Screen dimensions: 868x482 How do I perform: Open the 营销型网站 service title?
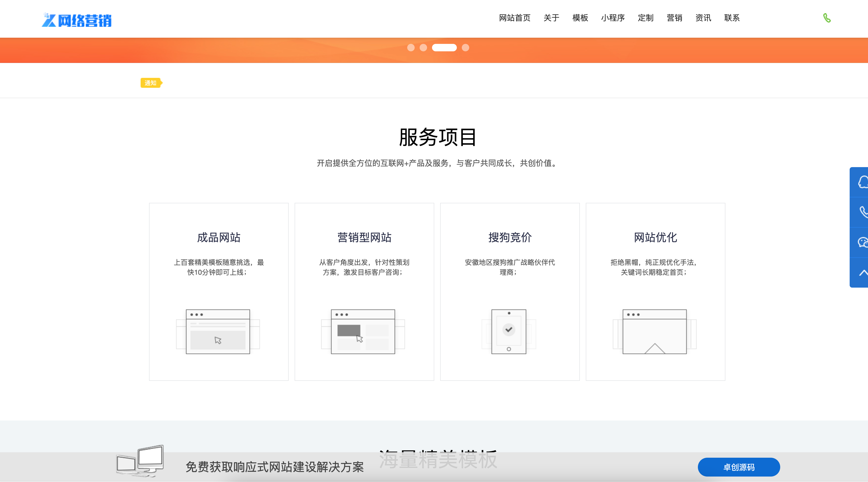pyautogui.click(x=364, y=238)
